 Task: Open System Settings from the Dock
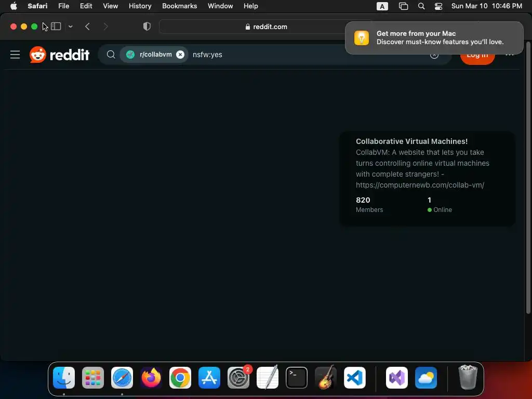pyautogui.click(x=238, y=378)
